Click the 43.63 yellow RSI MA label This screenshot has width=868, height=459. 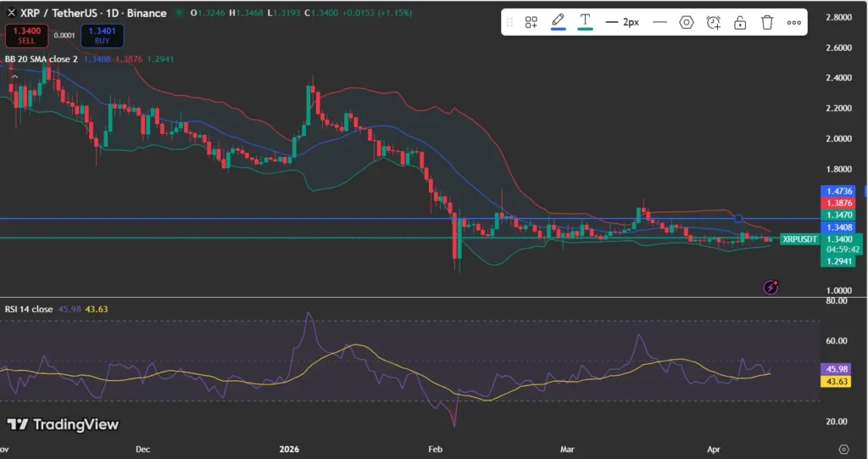point(837,381)
